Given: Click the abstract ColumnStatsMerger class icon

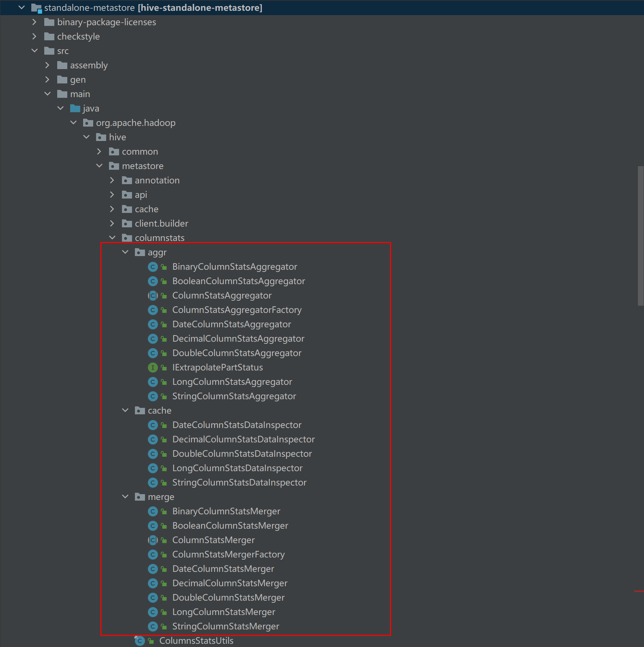Looking at the screenshot, I should point(153,540).
